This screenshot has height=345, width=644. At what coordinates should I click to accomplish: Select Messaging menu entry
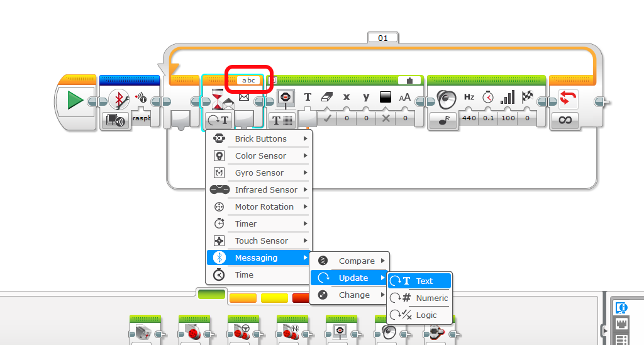click(258, 258)
